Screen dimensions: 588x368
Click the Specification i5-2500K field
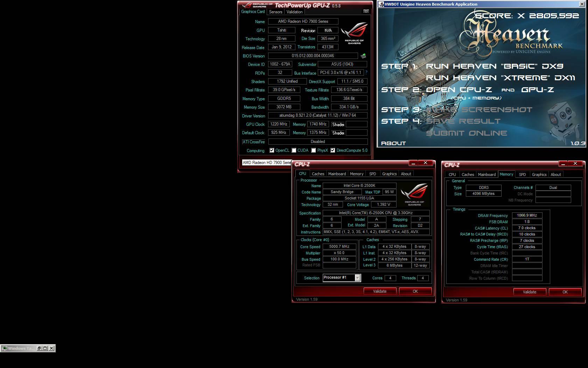[376, 213]
